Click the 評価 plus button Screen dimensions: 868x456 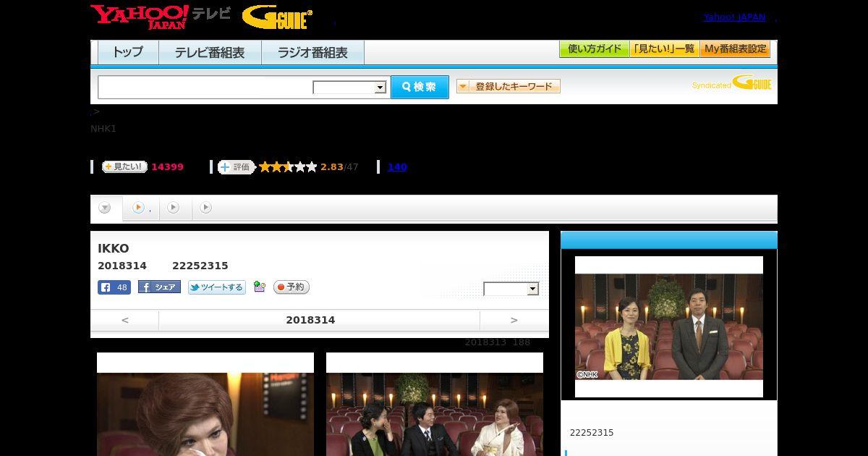[236, 167]
